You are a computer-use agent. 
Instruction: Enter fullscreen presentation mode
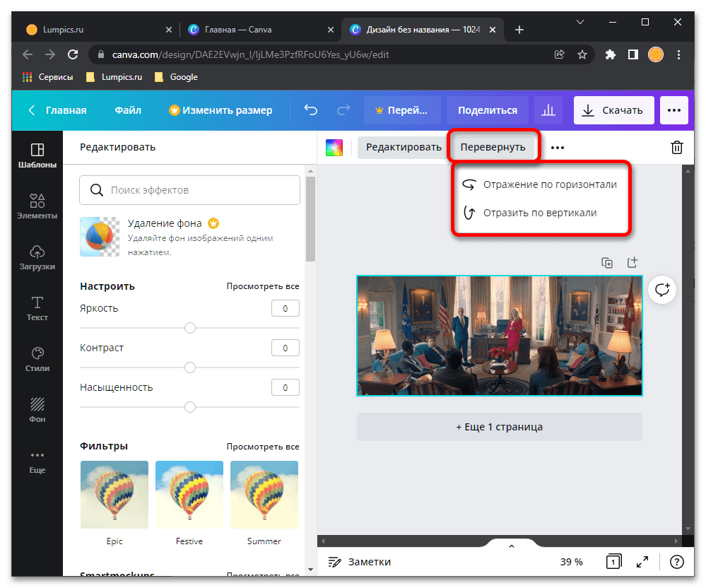(x=642, y=561)
